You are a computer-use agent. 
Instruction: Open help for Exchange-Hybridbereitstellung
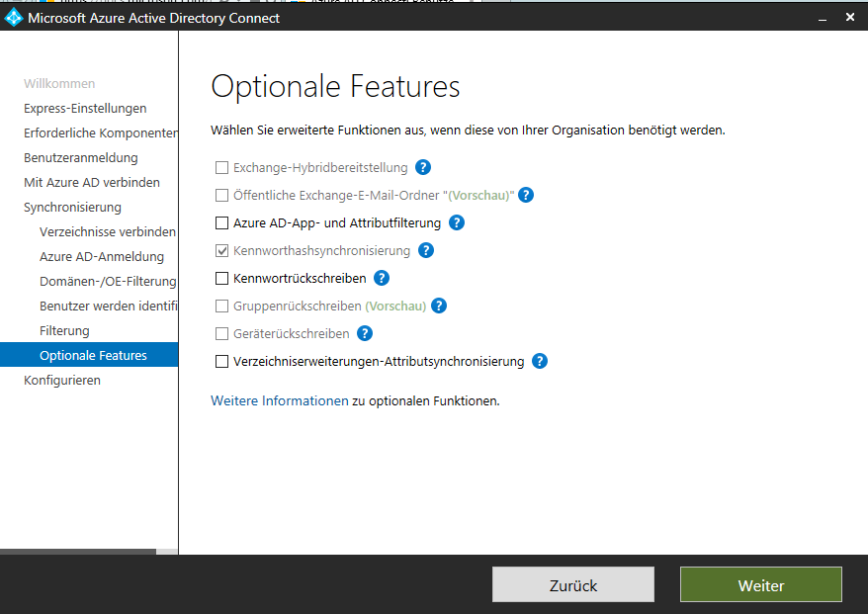[x=423, y=167]
